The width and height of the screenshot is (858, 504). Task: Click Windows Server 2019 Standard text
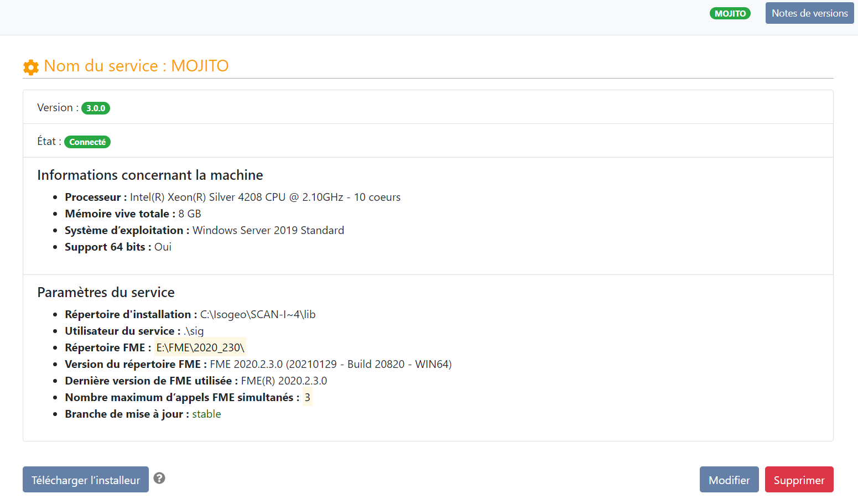coord(268,230)
